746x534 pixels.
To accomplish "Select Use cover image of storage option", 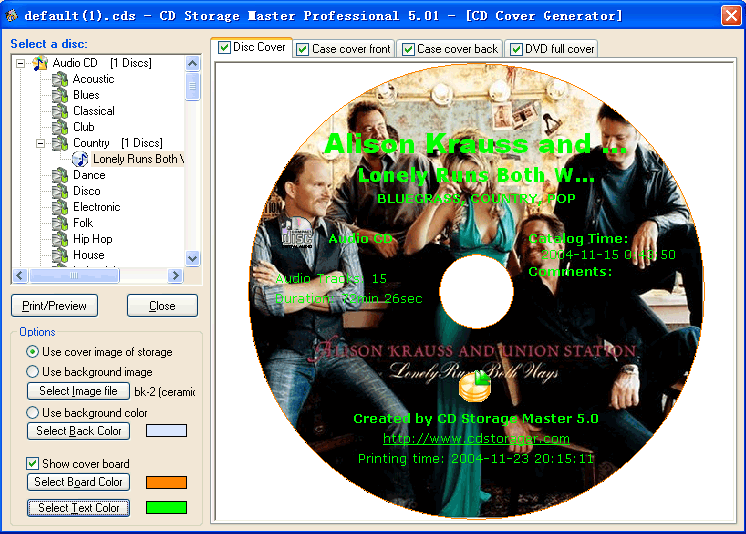I will coord(32,352).
